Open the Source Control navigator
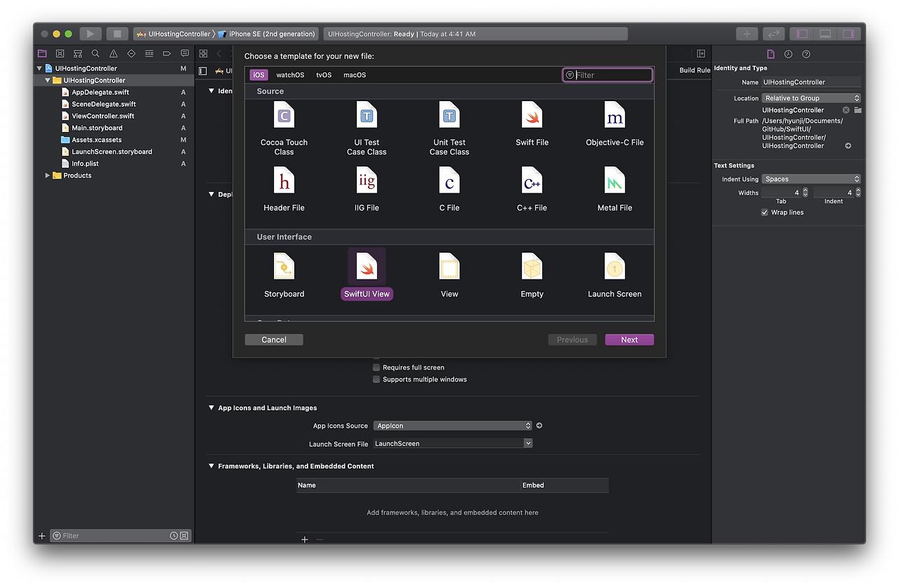Screen dimensions: 899x588 (60, 53)
